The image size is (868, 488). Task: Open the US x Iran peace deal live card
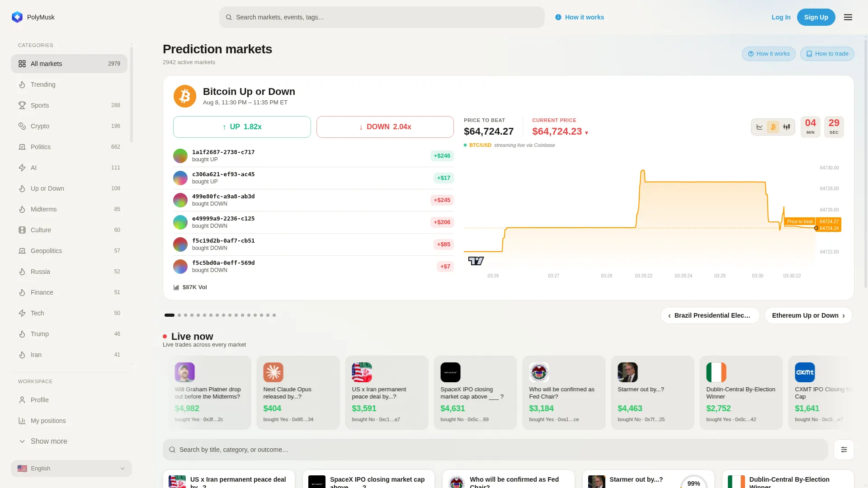(x=387, y=393)
